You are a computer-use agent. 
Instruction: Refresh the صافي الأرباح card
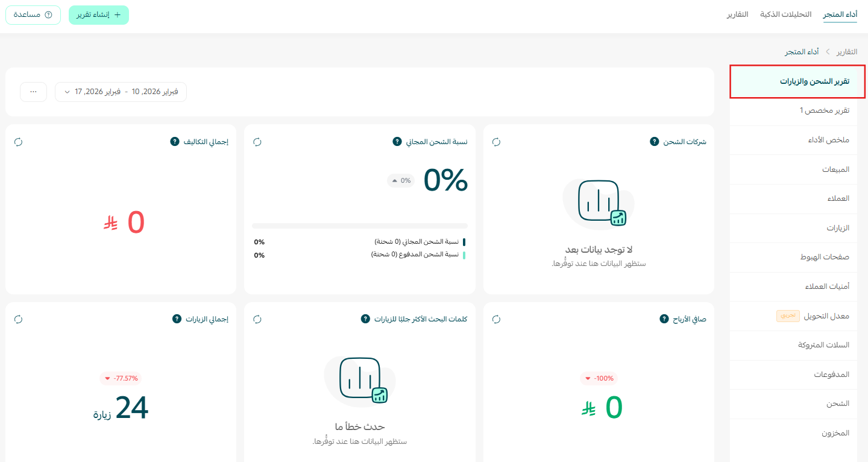[x=496, y=320]
